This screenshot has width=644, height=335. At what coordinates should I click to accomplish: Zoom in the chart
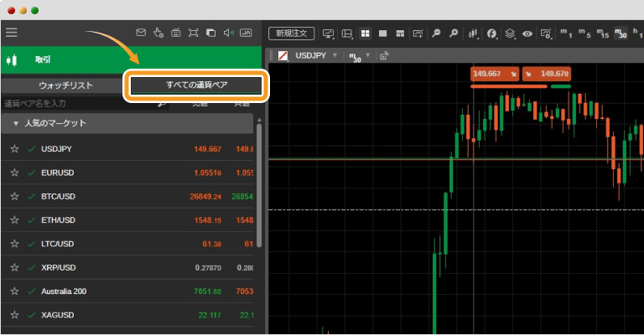coord(454,33)
